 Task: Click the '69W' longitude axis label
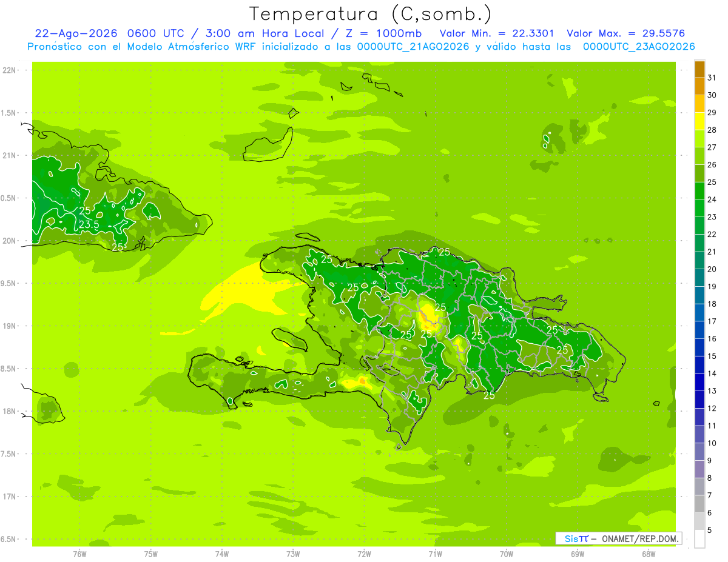[578, 554]
